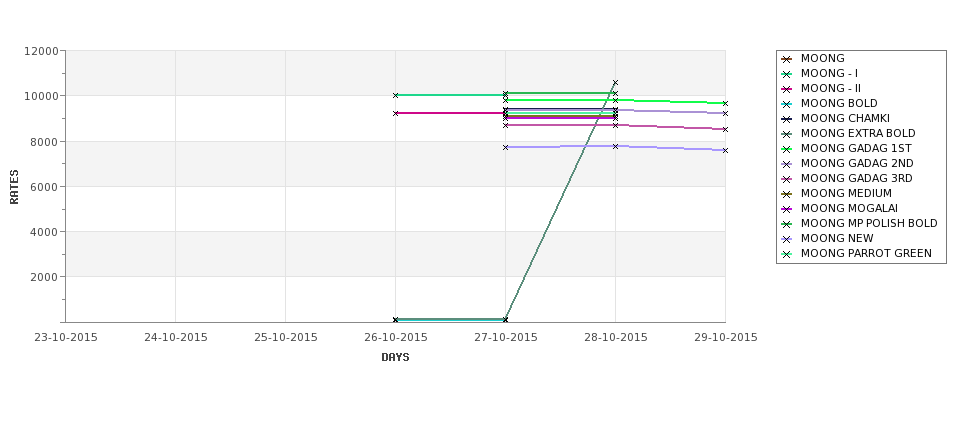This screenshot has height=429, width=975.
Task: Select the MOONG PARROT GREEN legend label
Action: click(866, 253)
